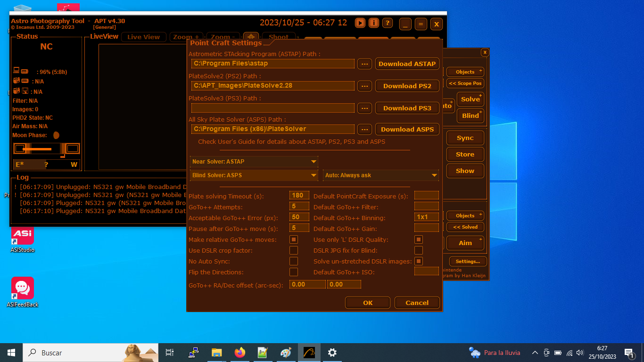Click the PlateSolve3 path input field
This screenshot has height=362, width=644.
point(273,108)
